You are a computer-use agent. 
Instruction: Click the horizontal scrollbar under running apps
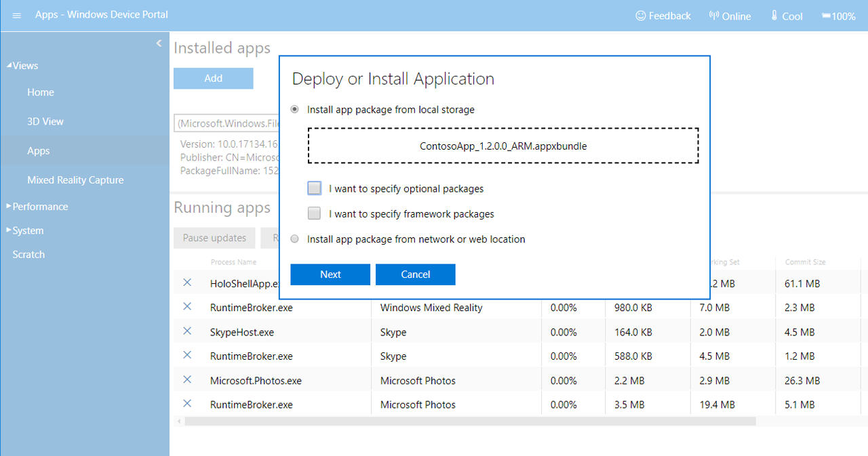click(469, 421)
